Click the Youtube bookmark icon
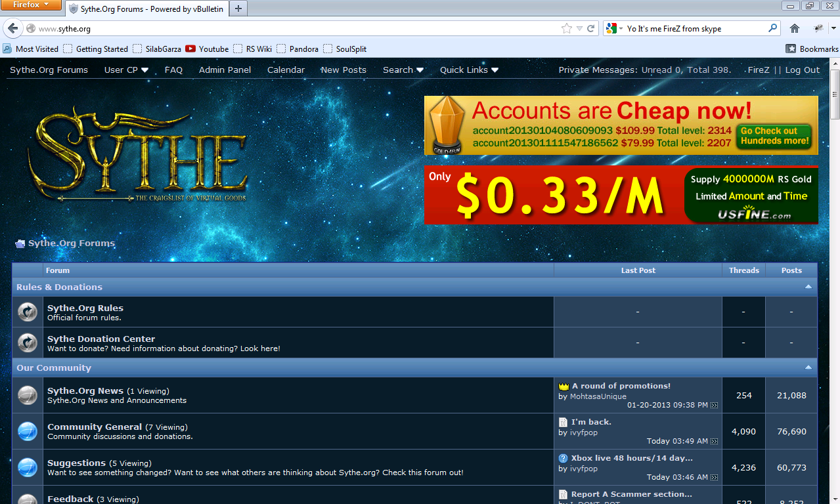Viewport: 840px width, 504px height. click(190, 49)
